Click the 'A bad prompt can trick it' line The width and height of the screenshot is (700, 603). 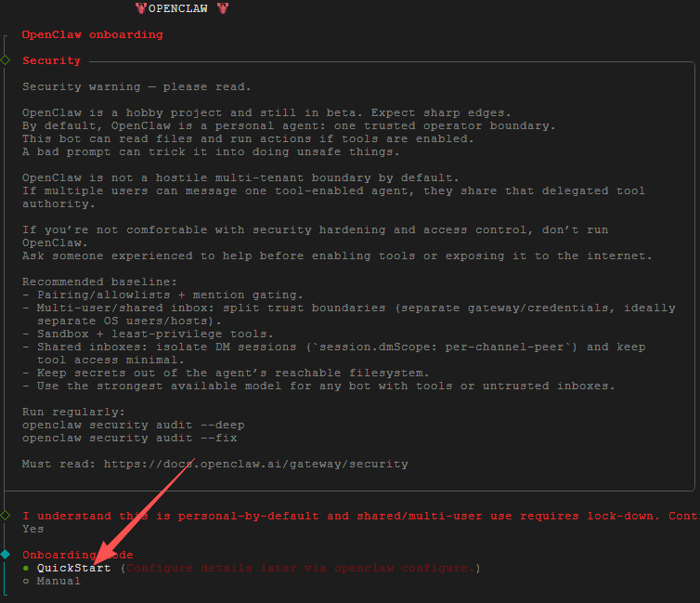pyautogui.click(x=211, y=151)
